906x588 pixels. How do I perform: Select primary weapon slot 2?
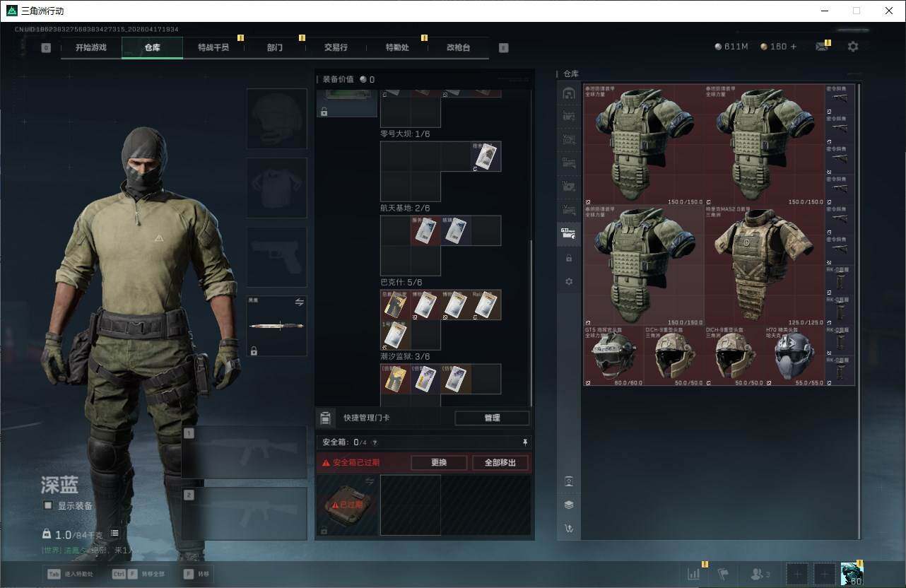coord(245,514)
